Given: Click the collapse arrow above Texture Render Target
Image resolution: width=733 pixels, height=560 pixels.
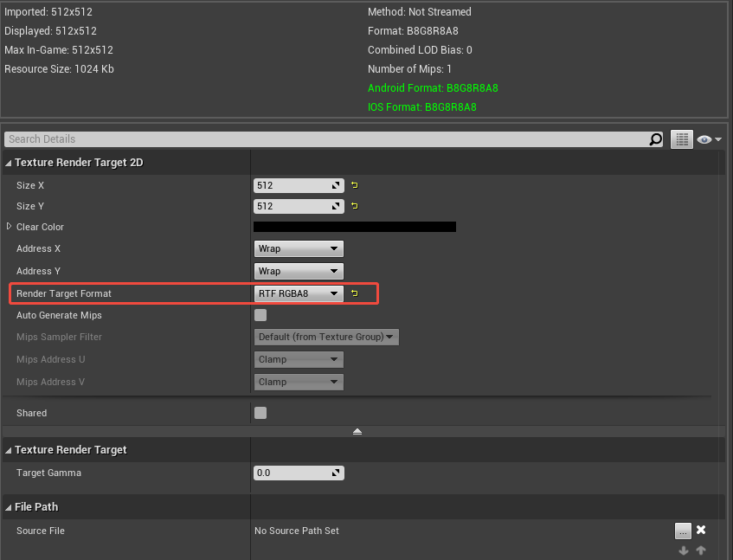Looking at the screenshot, I should click(357, 431).
